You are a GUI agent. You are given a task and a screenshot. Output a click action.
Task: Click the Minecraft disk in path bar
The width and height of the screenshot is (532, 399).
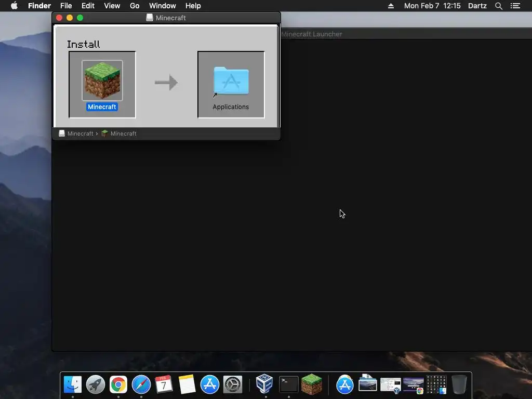pos(76,134)
